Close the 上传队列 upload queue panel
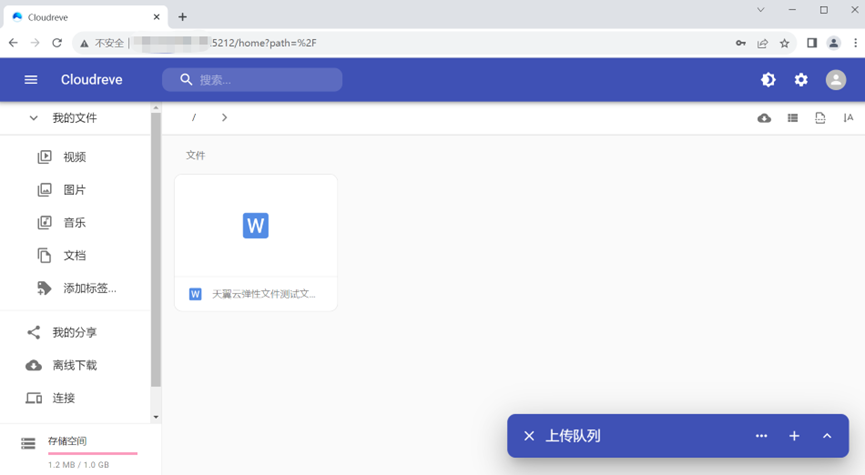The height and width of the screenshot is (475, 865). 529,436
